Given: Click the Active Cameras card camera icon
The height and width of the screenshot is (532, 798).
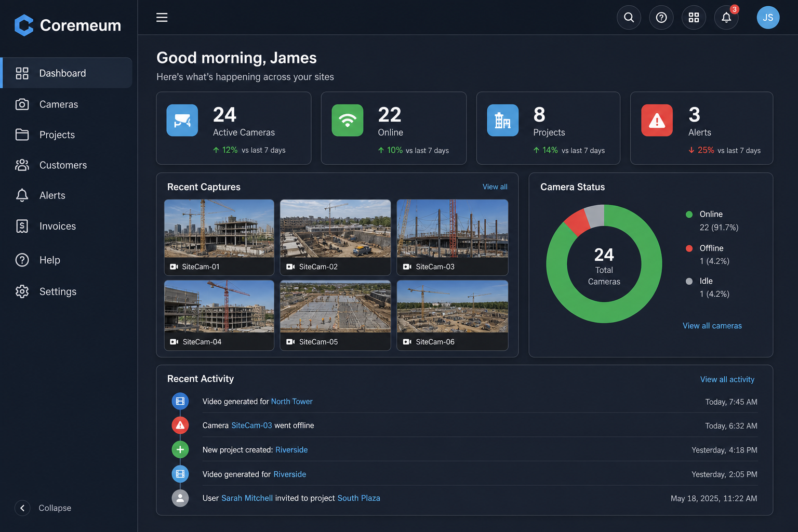Looking at the screenshot, I should (x=182, y=120).
